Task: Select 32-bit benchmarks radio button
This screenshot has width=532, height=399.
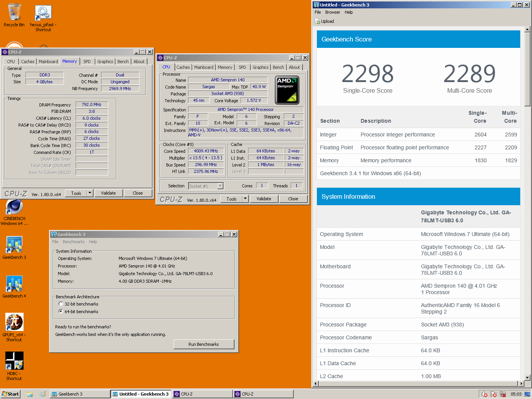Action: [x=61, y=304]
